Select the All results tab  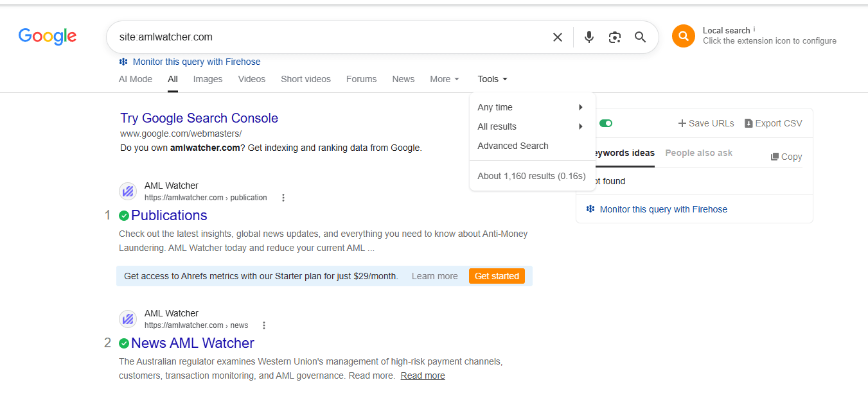pyautogui.click(x=173, y=79)
